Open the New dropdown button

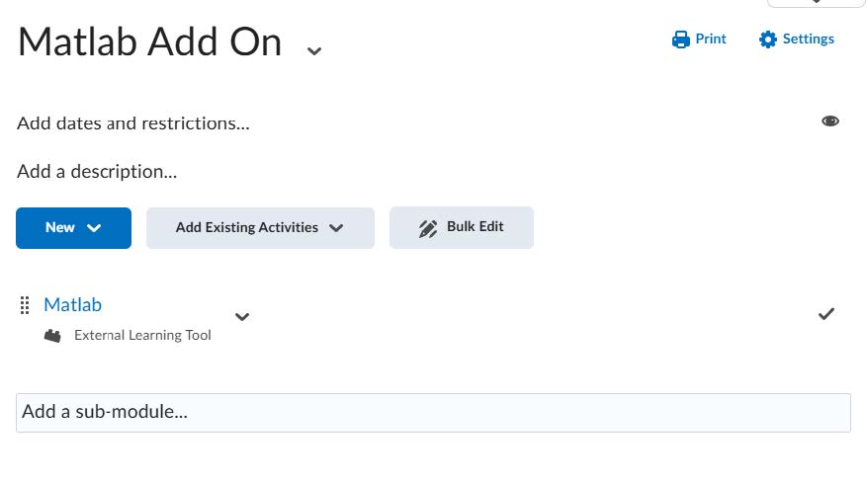73,228
